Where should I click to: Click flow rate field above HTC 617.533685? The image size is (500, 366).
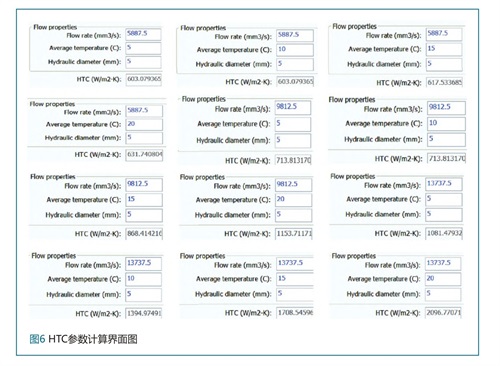pyautogui.click(x=444, y=34)
